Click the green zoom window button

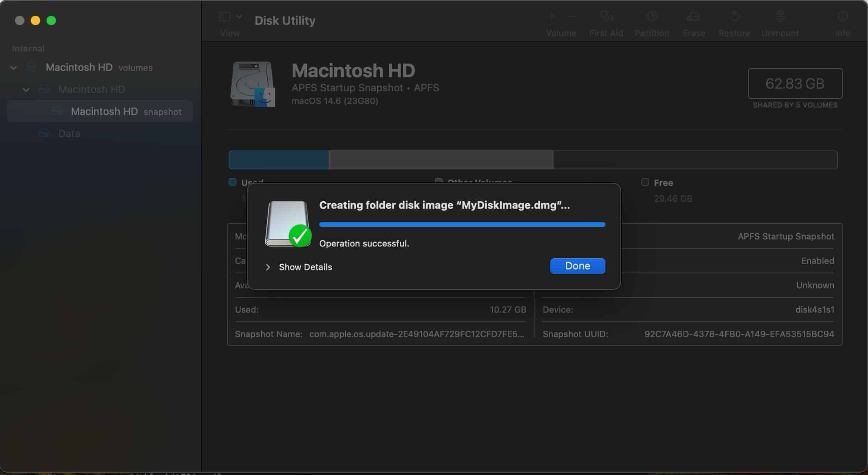click(51, 20)
